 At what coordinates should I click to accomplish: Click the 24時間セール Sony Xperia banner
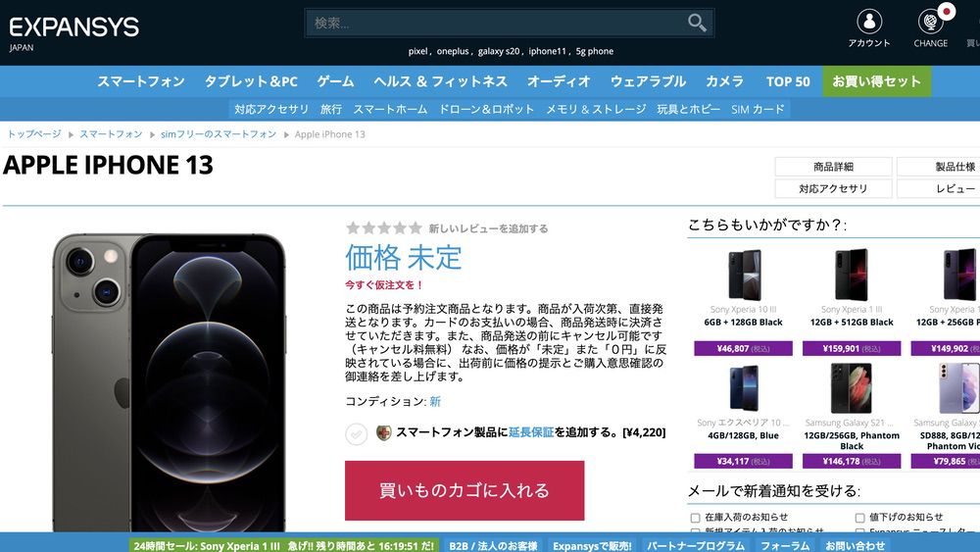[x=284, y=546]
